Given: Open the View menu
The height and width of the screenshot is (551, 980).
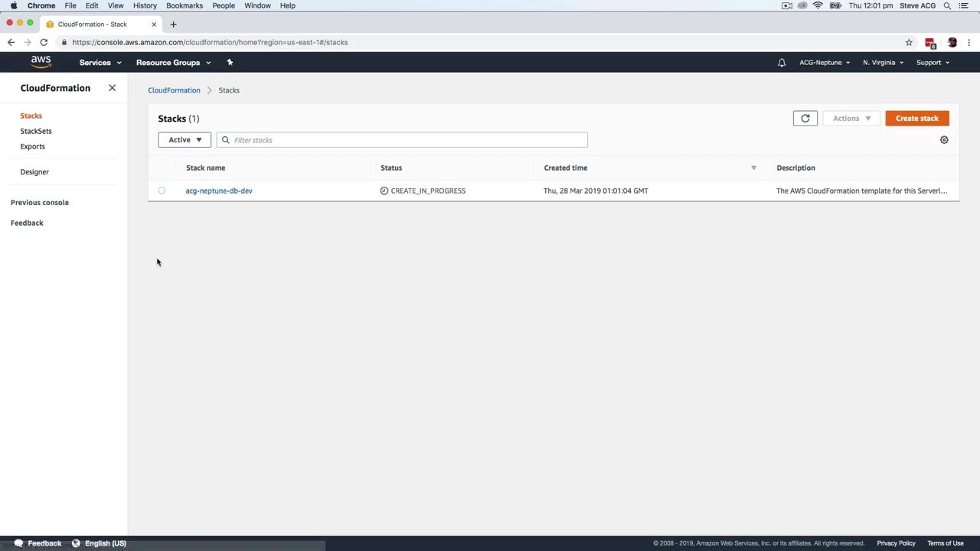Looking at the screenshot, I should [x=116, y=5].
